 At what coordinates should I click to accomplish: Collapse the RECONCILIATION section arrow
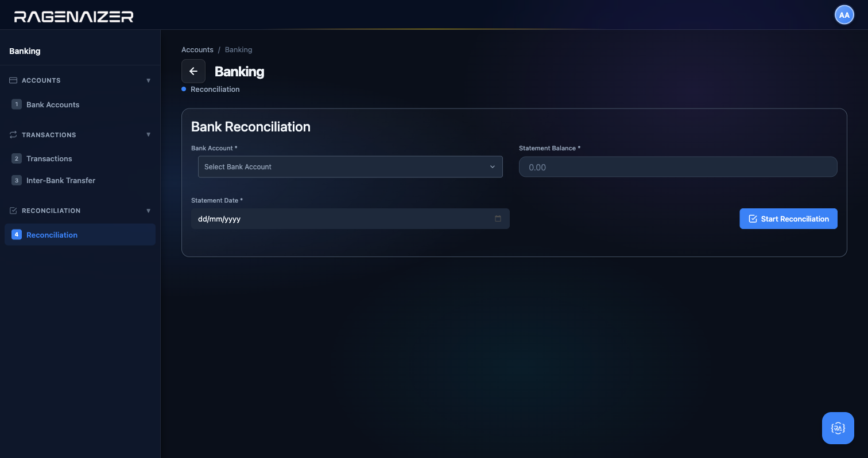[149, 211]
